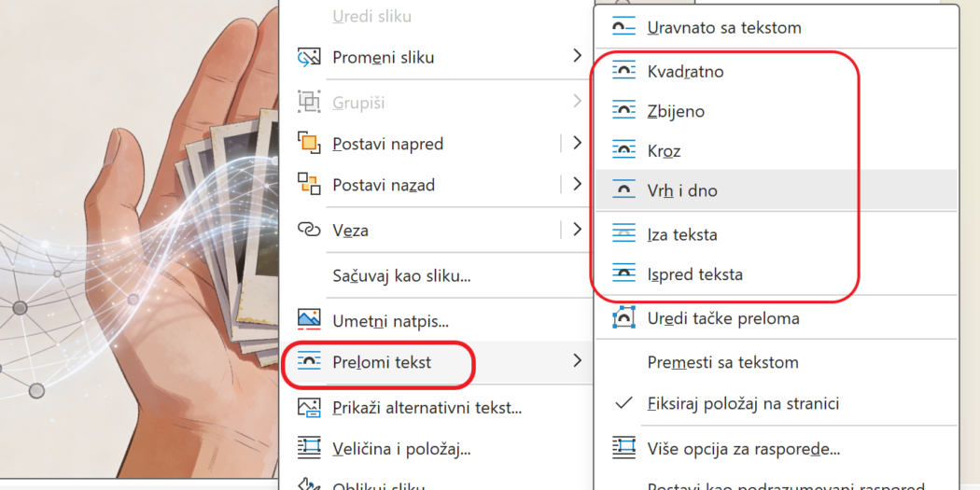This screenshot has height=490, width=980.
Task: Click the Kvadratno wrap icon
Action: pos(623,72)
